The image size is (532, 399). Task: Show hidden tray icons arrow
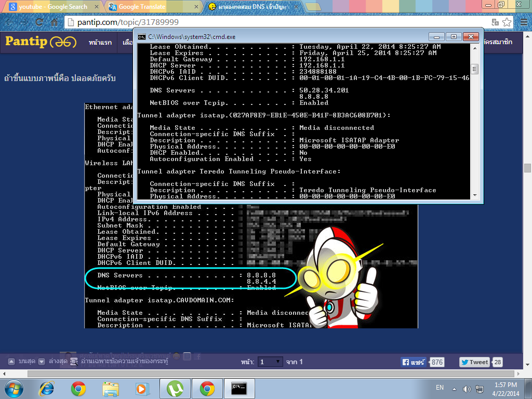[x=454, y=389]
